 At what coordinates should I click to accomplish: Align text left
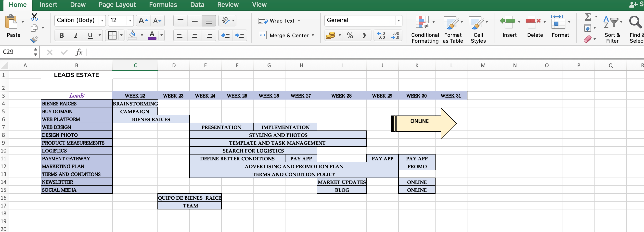(180, 36)
